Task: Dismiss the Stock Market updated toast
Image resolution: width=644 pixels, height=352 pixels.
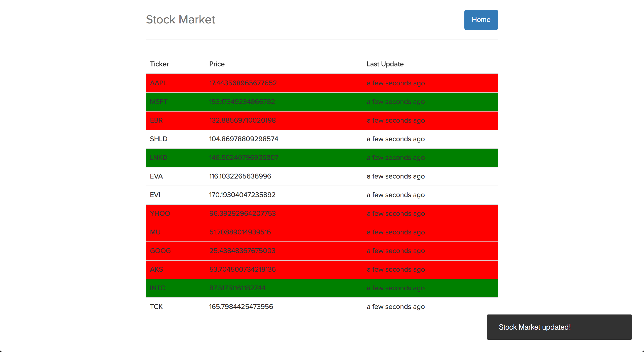Action: coord(559,327)
